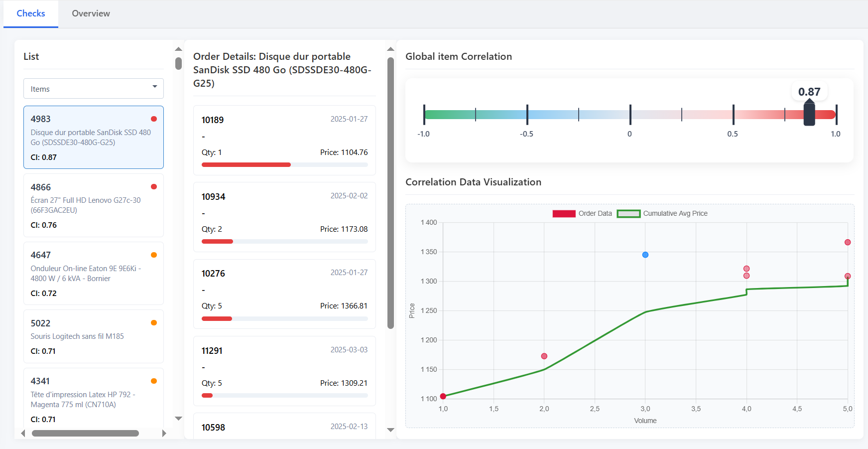Select item 5022 Logitech mouse card
The height and width of the screenshot is (449, 868).
(94, 336)
